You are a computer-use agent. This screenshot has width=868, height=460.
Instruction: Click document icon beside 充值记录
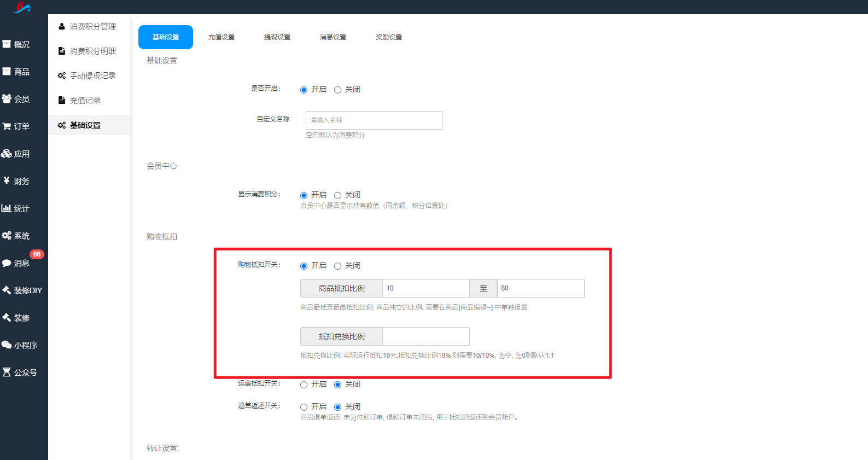(x=62, y=100)
